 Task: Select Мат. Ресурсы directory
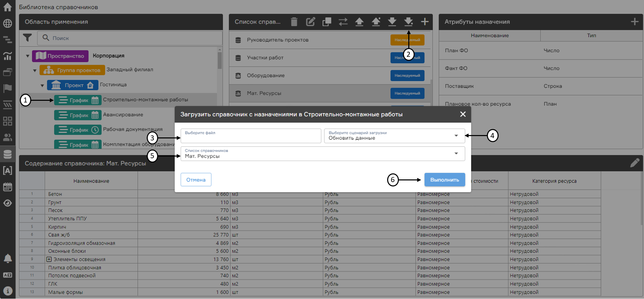coord(264,93)
